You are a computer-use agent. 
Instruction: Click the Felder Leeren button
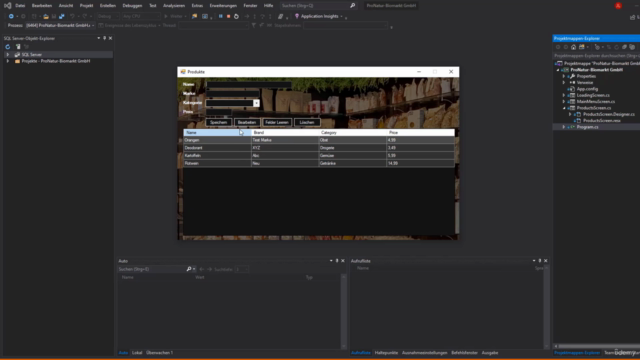(277, 122)
